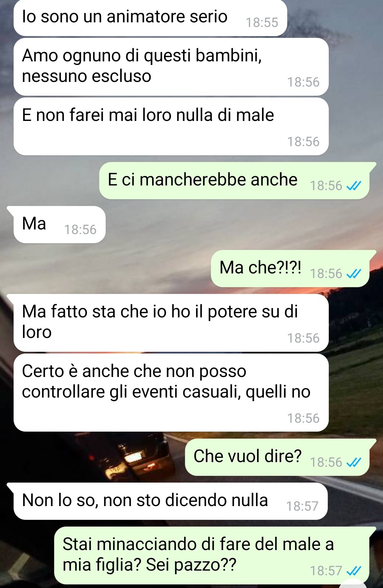
Task: Tap the 'Stai minacciando di fare del male' message
Action: (x=212, y=555)
